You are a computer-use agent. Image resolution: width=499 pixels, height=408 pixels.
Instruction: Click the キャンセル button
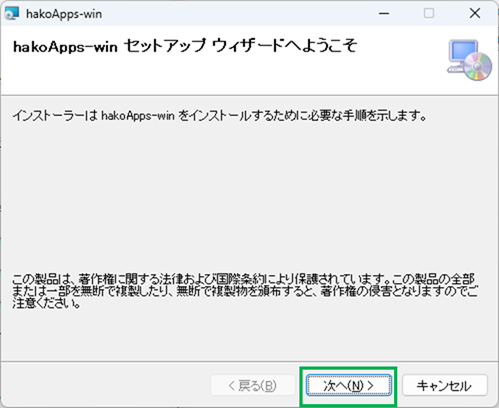[445, 385]
